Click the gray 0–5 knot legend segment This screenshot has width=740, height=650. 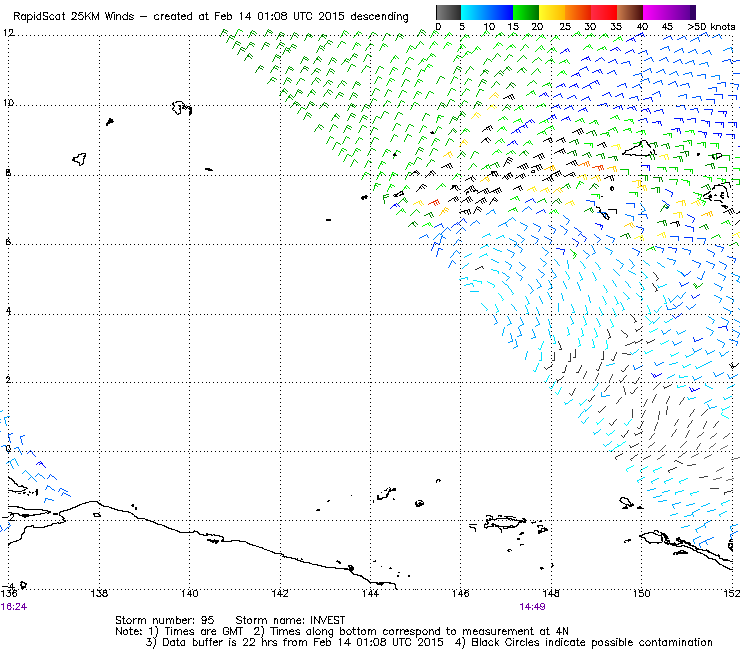pyautogui.click(x=448, y=12)
